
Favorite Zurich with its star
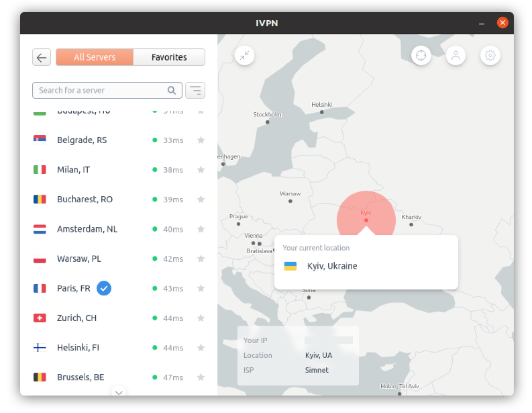[201, 318]
